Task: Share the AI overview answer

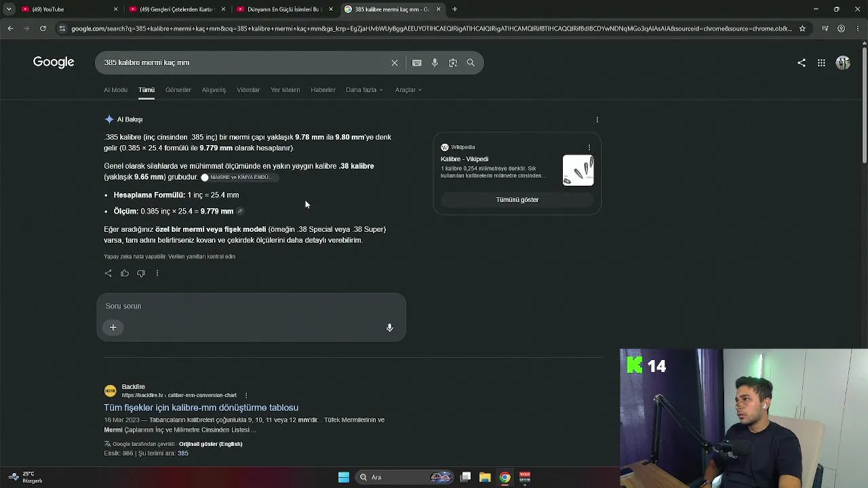Action: (108, 273)
